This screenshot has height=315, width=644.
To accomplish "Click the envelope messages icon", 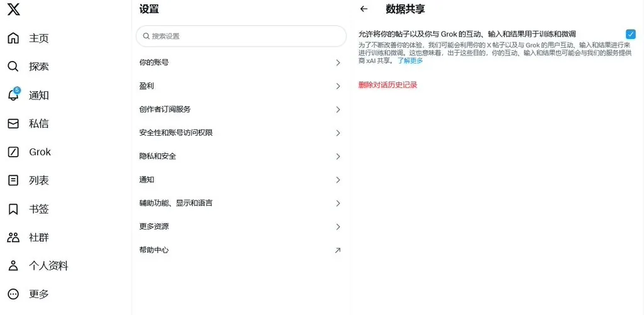I will (x=14, y=124).
